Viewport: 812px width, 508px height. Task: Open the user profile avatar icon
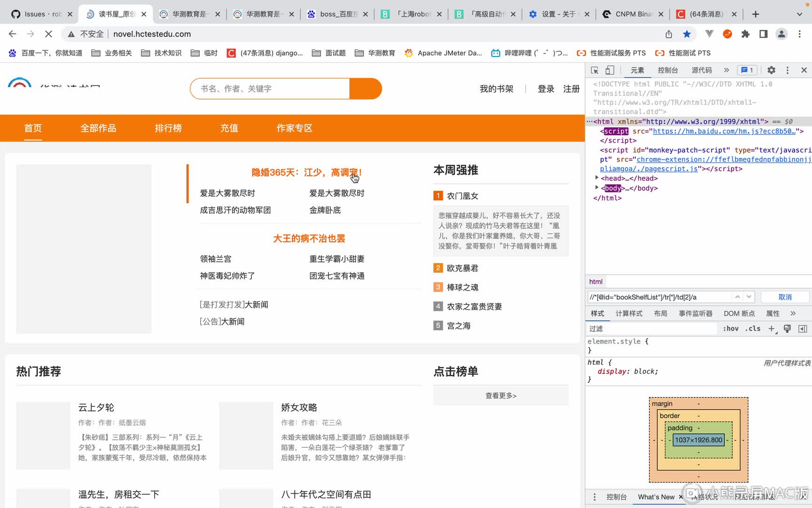click(x=781, y=34)
